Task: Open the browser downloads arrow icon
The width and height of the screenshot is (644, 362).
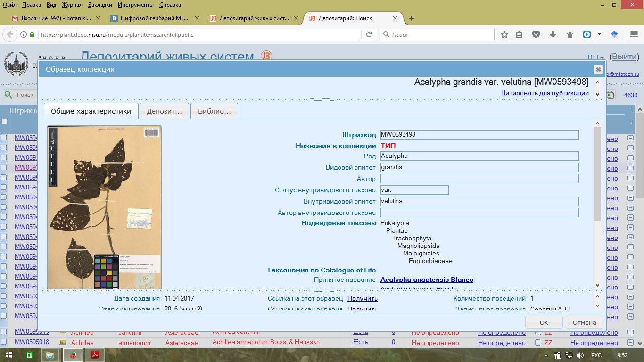Action: tap(553, 34)
